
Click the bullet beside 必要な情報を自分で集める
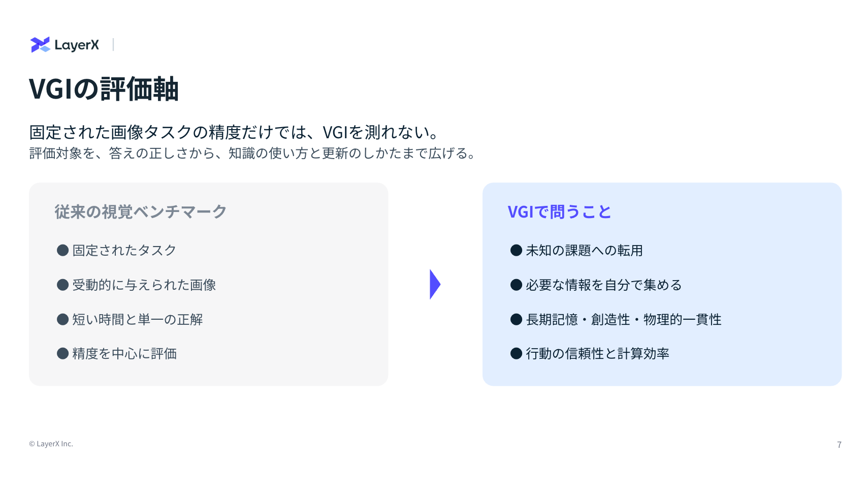pos(516,285)
